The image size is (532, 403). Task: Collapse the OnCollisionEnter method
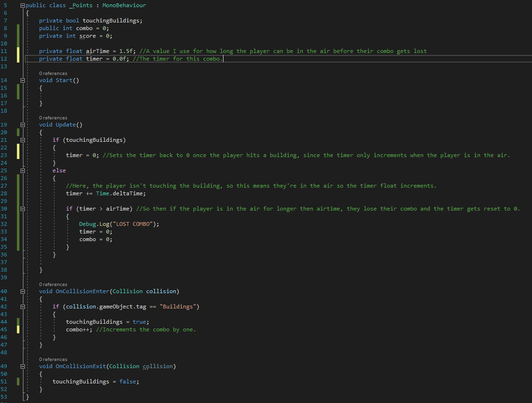tap(22, 291)
